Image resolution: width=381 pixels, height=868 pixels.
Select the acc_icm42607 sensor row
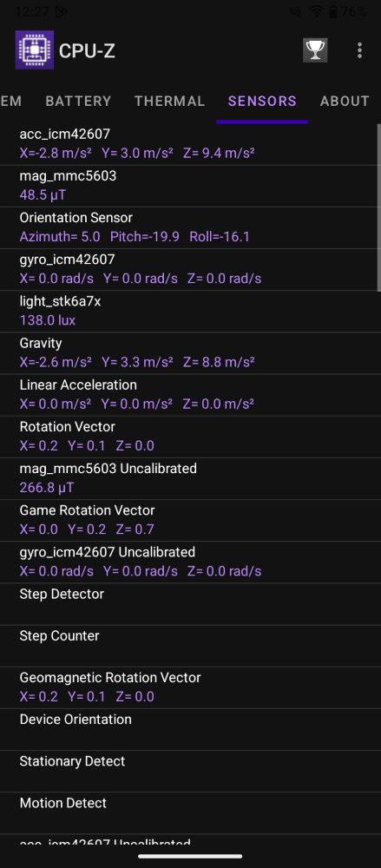click(188, 144)
